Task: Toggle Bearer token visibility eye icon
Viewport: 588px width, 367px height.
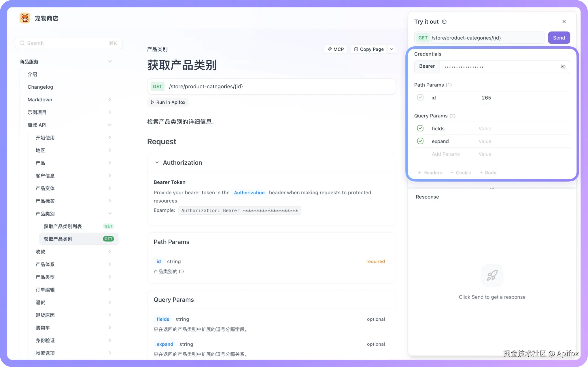Action: click(x=563, y=66)
